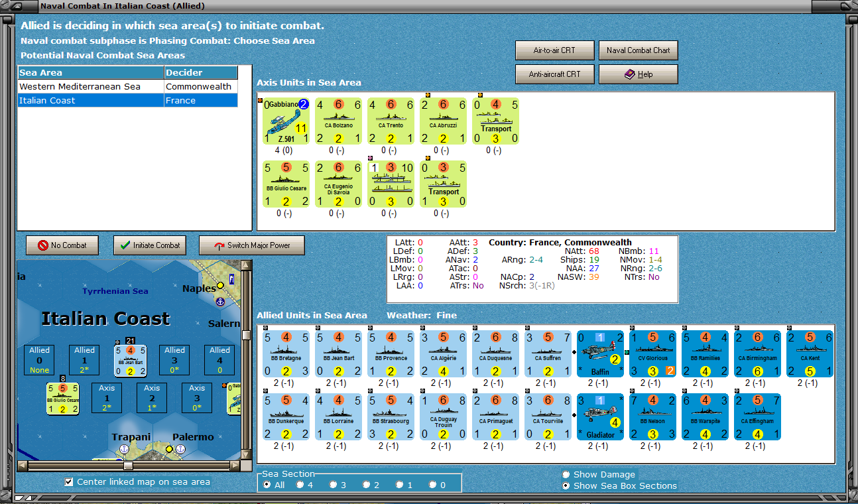Select BB Giulio Cesare in Axis units list
Image resolution: width=858 pixels, height=504 pixels.
pyautogui.click(x=286, y=184)
